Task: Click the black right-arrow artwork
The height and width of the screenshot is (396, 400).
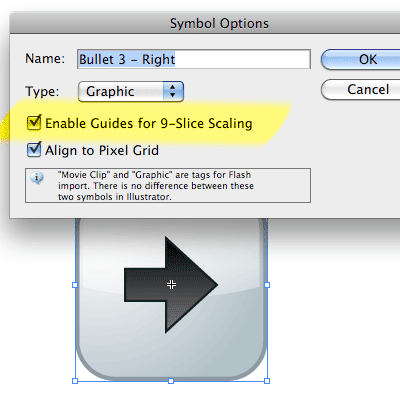Action: tap(171, 285)
